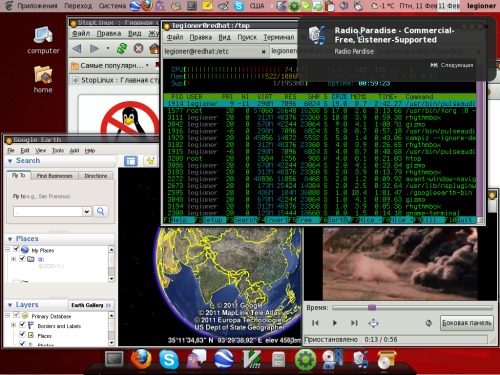
Task: Uncheck the My Places checkbox
Action: point(16,249)
